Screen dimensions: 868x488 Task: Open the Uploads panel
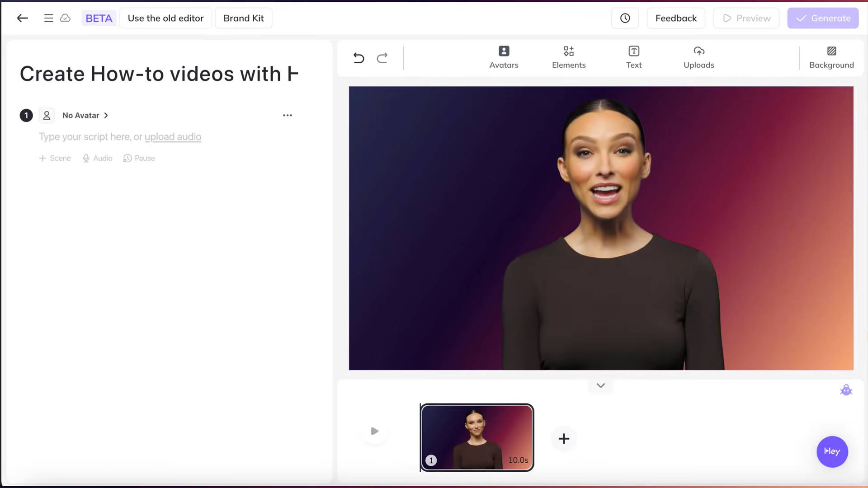698,57
